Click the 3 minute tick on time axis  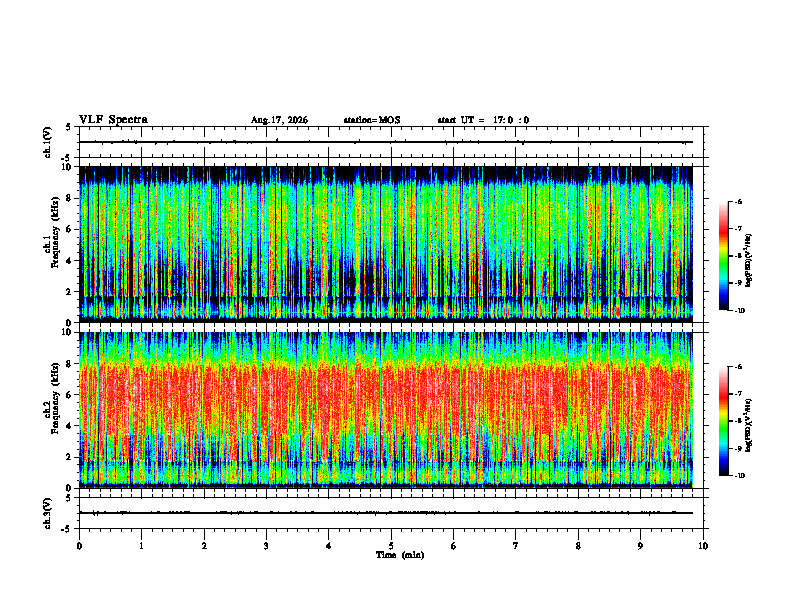point(266,546)
